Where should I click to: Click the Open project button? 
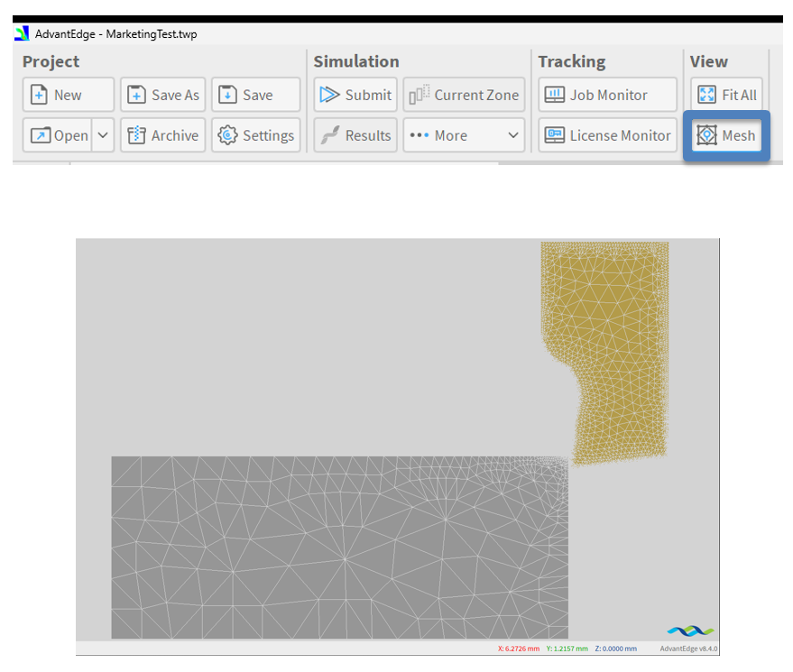click(x=58, y=135)
